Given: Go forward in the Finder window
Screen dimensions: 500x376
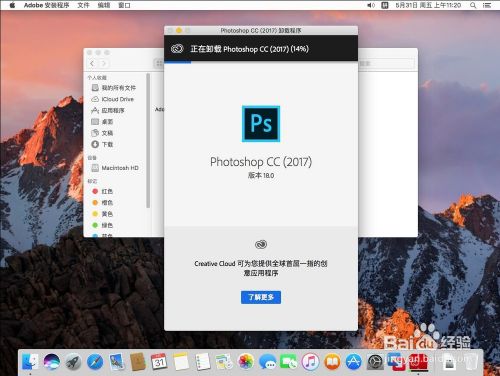Looking at the screenshot, I should (104, 63).
